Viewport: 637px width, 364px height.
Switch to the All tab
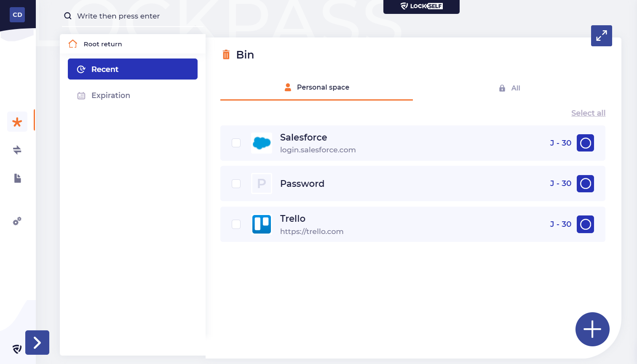coord(509,88)
